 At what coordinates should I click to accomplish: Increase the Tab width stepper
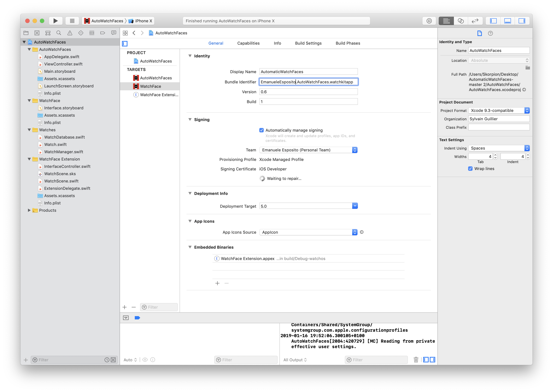tap(495, 155)
